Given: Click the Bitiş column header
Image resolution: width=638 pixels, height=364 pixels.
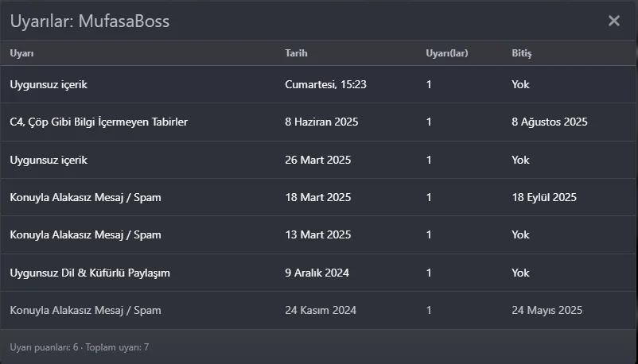Looking at the screenshot, I should pos(521,53).
